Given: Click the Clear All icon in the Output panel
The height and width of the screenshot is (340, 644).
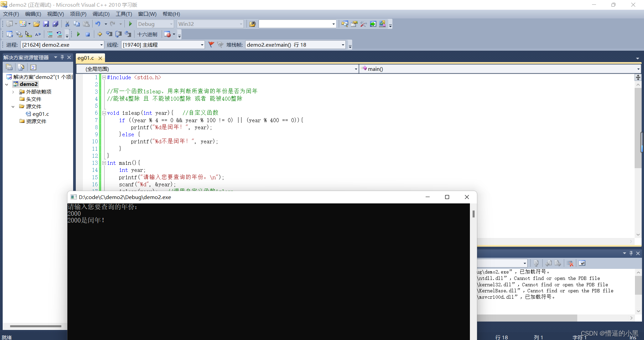Looking at the screenshot, I should [570, 263].
